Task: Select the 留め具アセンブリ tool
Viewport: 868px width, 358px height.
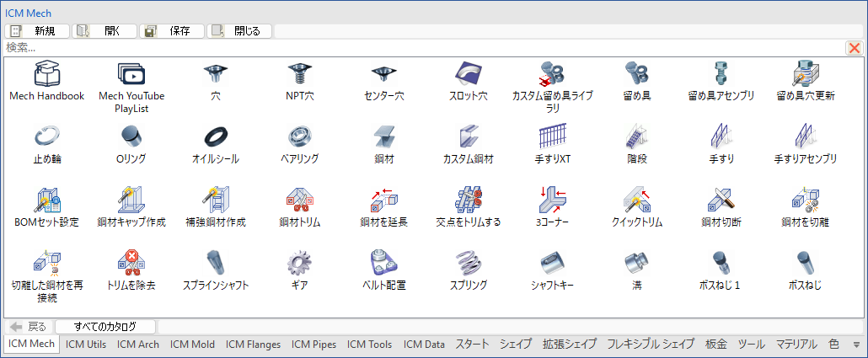Action: pos(721,73)
